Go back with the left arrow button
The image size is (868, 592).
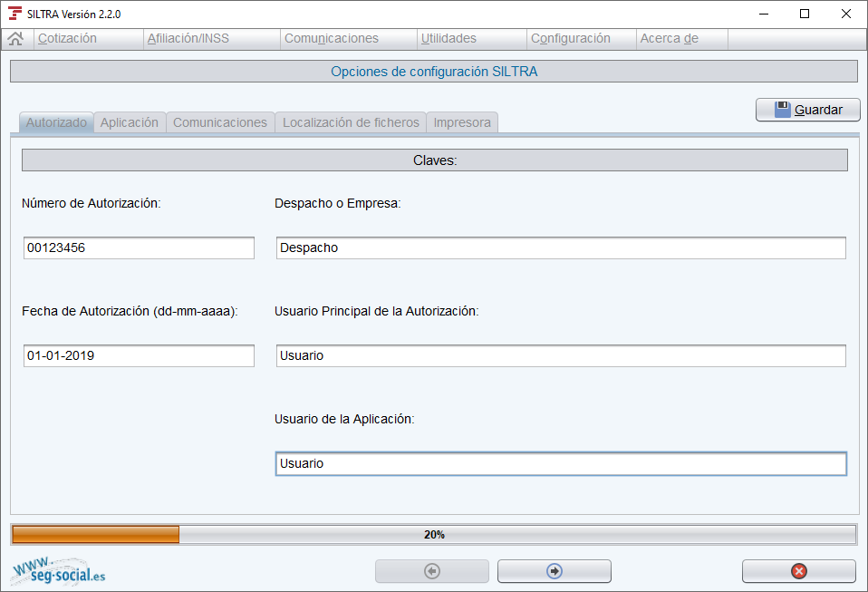coord(432,571)
